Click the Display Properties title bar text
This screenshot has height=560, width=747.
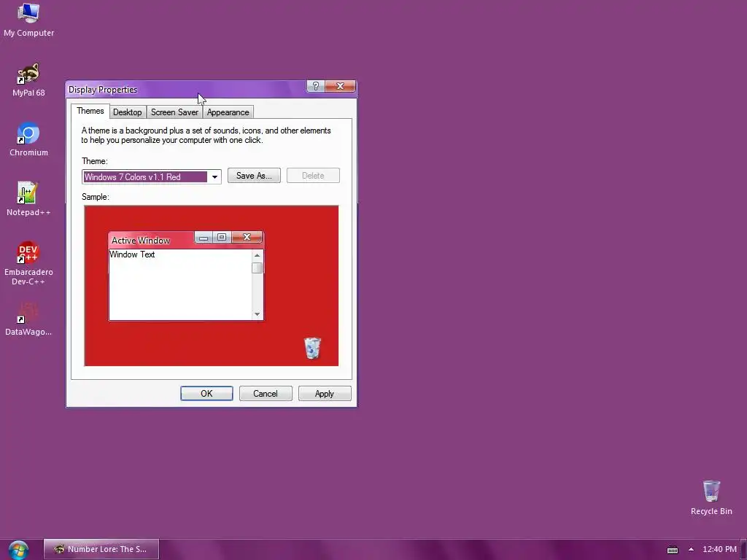[103, 90]
